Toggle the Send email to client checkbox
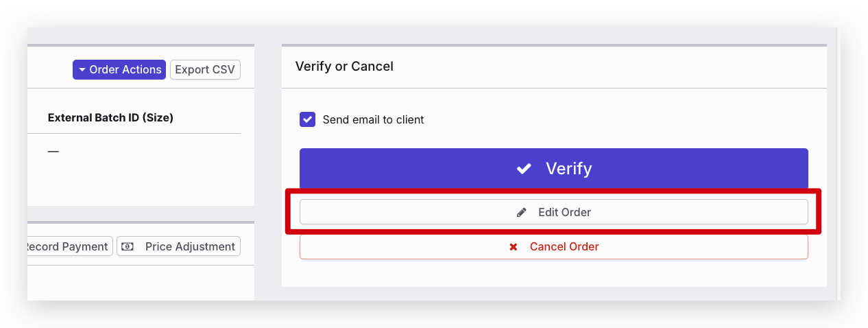This screenshot has height=328, width=868. tap(307, 119)
